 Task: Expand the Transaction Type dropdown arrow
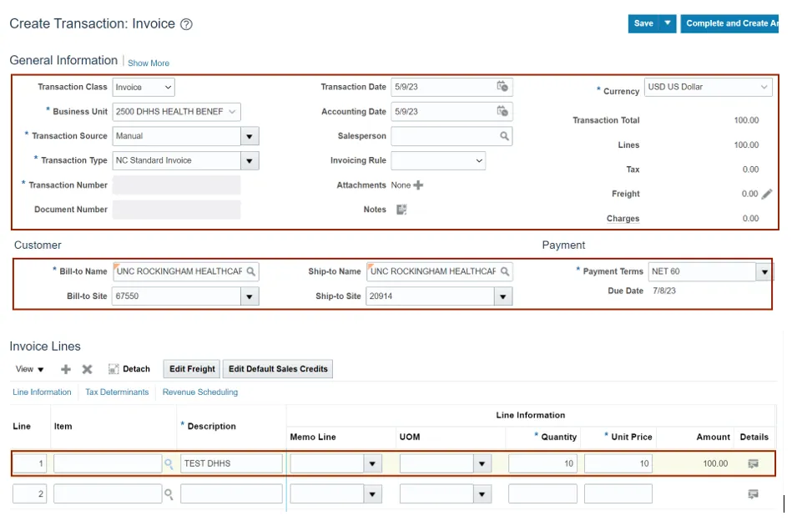[250, 160]
